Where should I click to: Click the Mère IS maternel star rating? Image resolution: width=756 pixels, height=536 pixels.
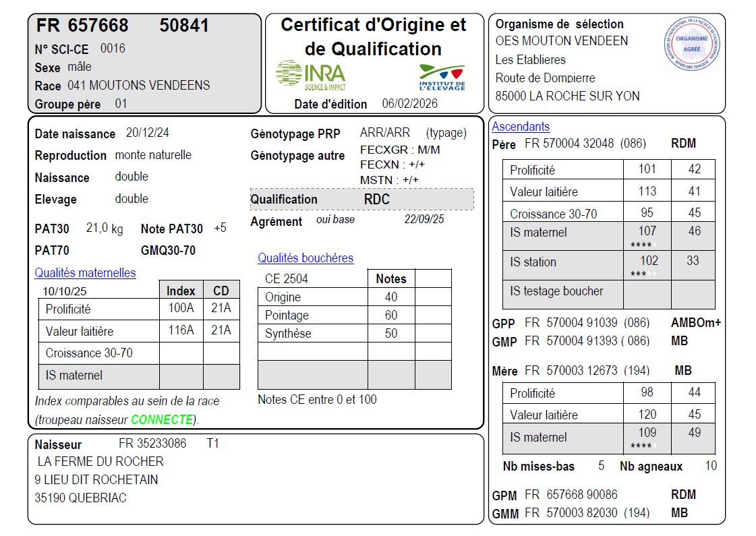pos(642,446)
